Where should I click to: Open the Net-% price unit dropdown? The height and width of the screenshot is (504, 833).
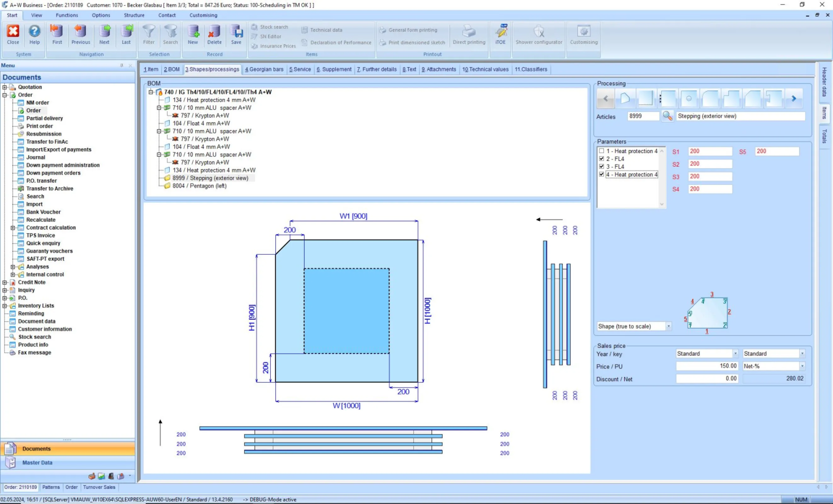[x=802, y=366]
